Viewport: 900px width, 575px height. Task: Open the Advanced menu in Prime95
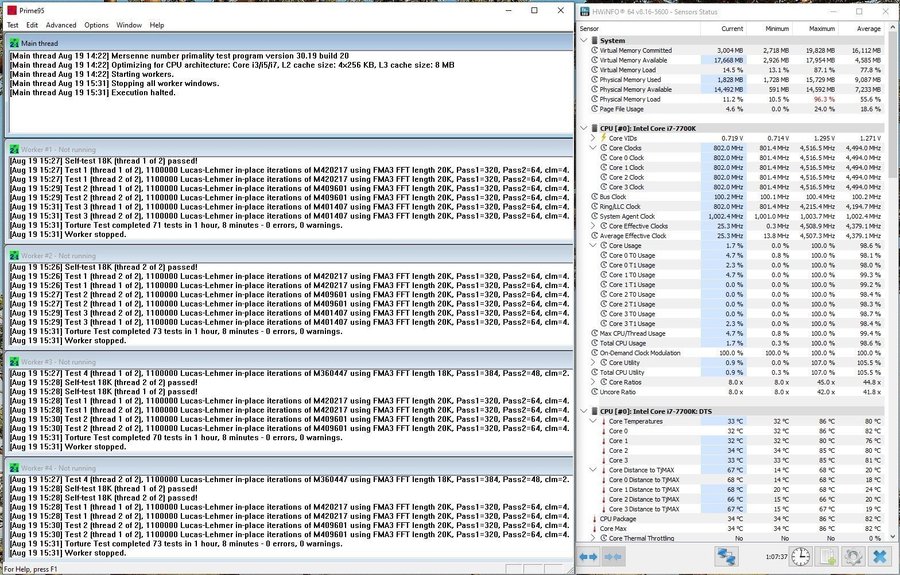click(x=61, y=25)
